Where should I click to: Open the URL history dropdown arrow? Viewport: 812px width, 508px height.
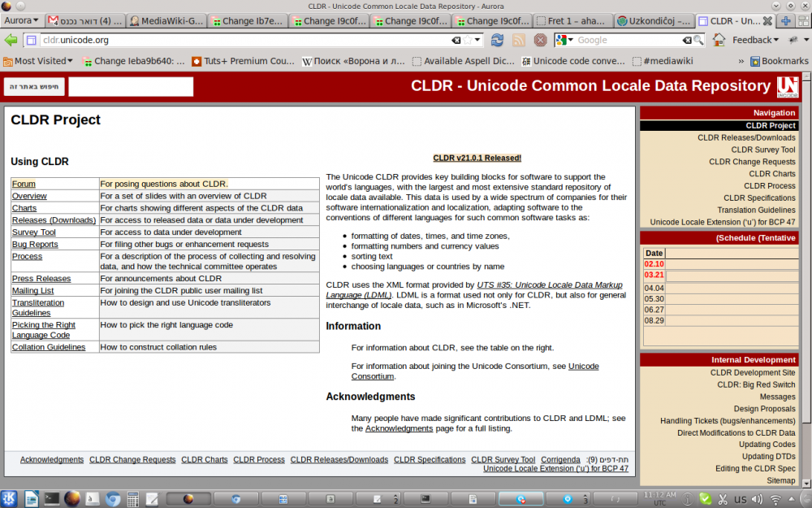[x=477, y=40]
